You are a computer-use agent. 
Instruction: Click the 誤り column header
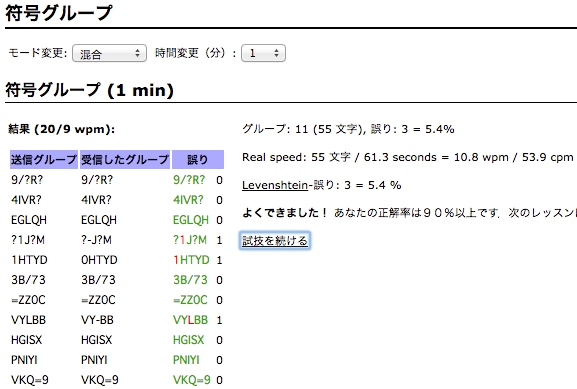point(198,159)
